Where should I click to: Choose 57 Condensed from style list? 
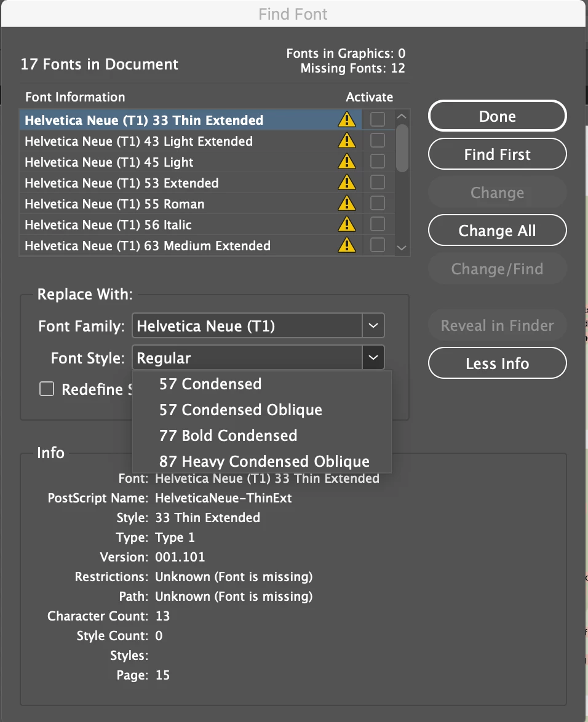(262, 384)
